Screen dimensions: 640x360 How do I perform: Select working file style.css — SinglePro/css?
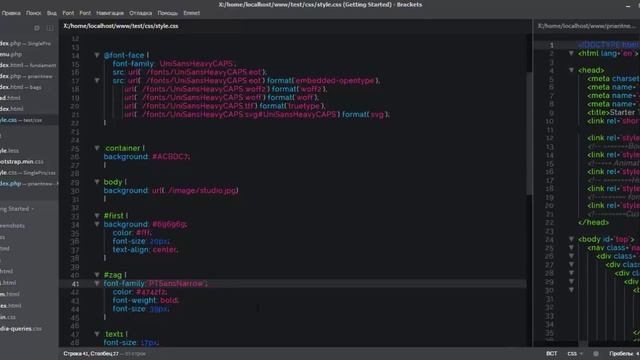coord(28,173)
